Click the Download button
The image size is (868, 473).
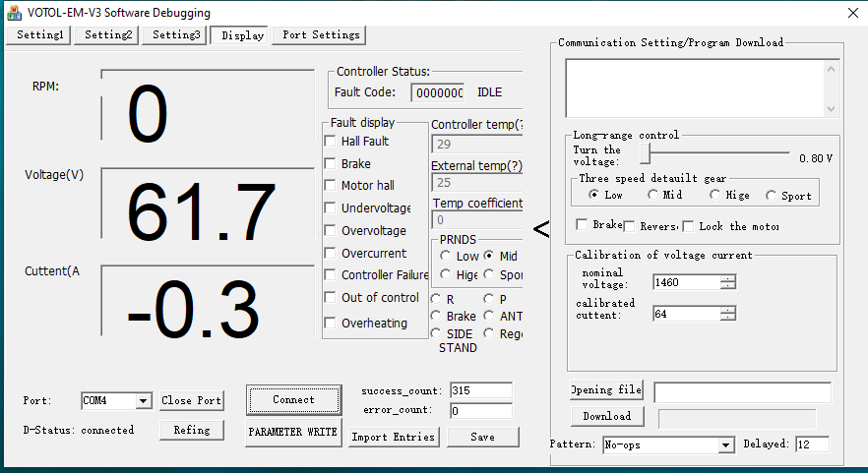pos(606,416)
